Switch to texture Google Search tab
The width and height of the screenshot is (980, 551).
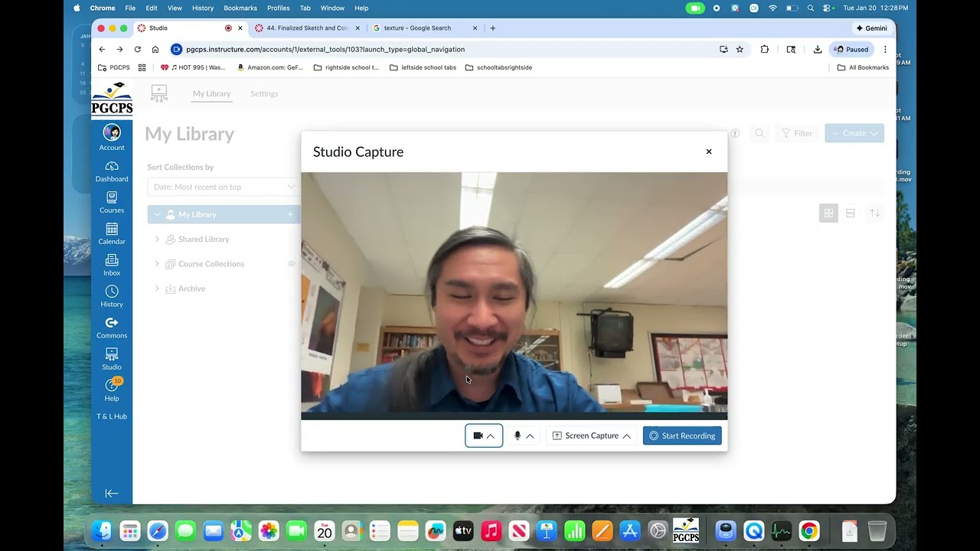(425, 28)
